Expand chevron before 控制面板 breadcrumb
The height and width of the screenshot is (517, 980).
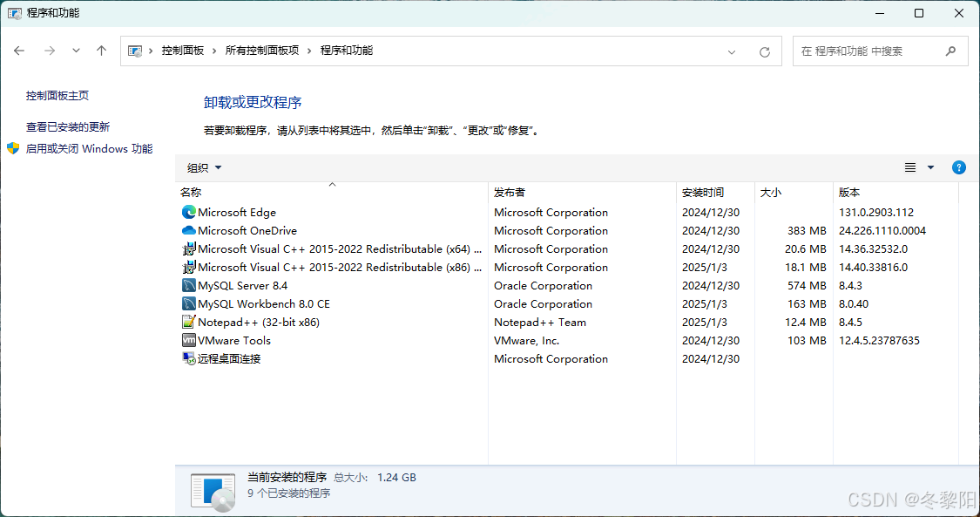151,51
